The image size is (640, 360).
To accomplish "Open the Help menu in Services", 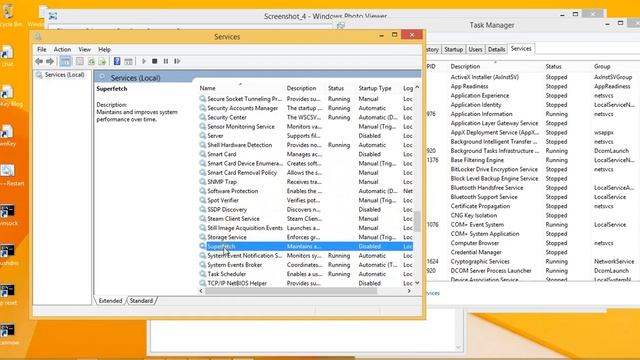I will click(104, 49).
